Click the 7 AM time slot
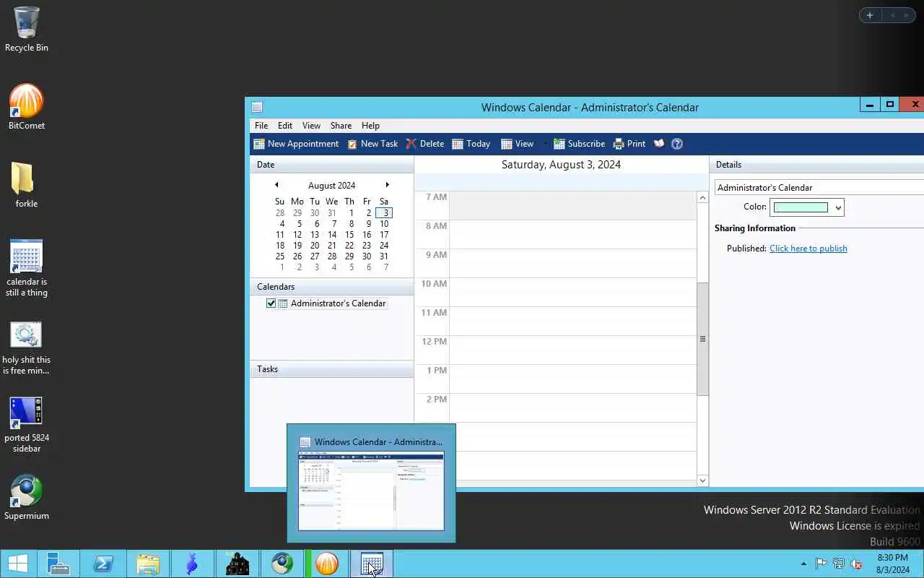924x578 pixels. (x=572, y=205)
